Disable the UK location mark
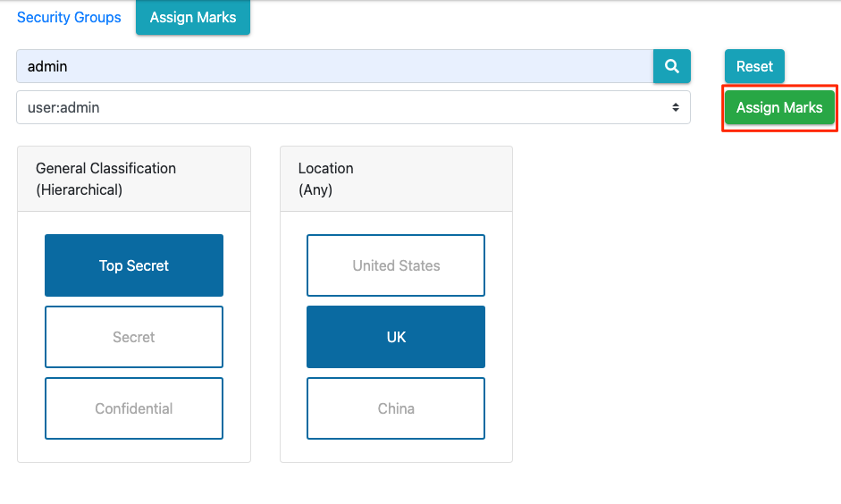The width and height of the screenshot is (841, 504). (x=396, y=337)
